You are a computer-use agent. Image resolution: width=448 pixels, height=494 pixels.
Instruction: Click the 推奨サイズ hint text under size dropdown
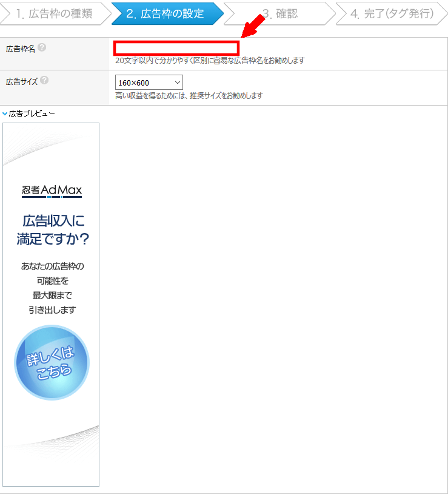coord(189,95)
